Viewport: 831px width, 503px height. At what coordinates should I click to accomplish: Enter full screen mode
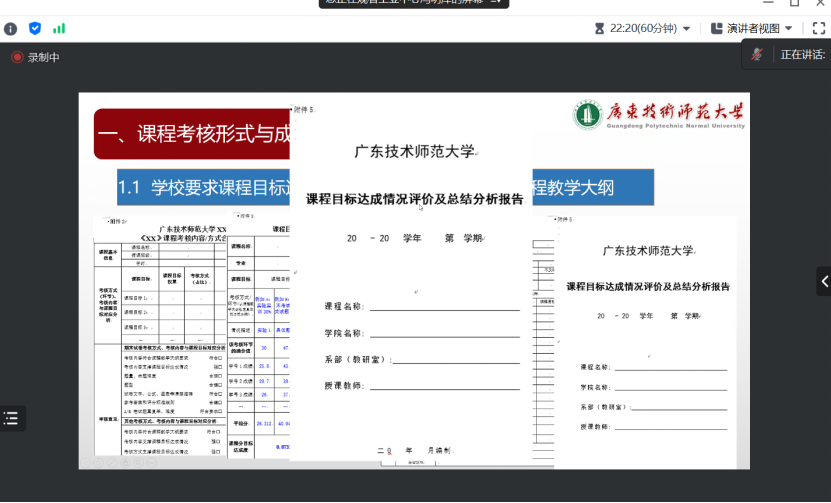click(818, 28)
